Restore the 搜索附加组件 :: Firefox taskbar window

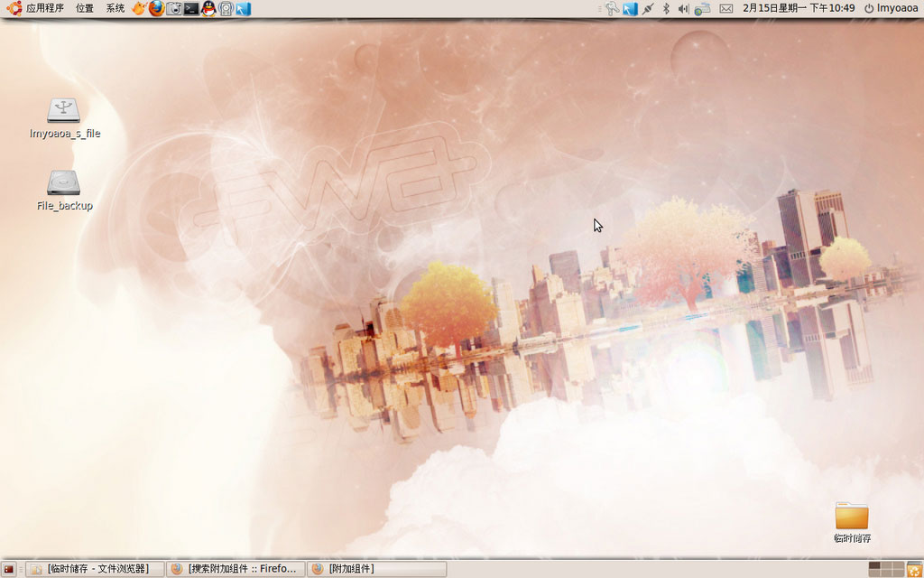coord(236,569)
